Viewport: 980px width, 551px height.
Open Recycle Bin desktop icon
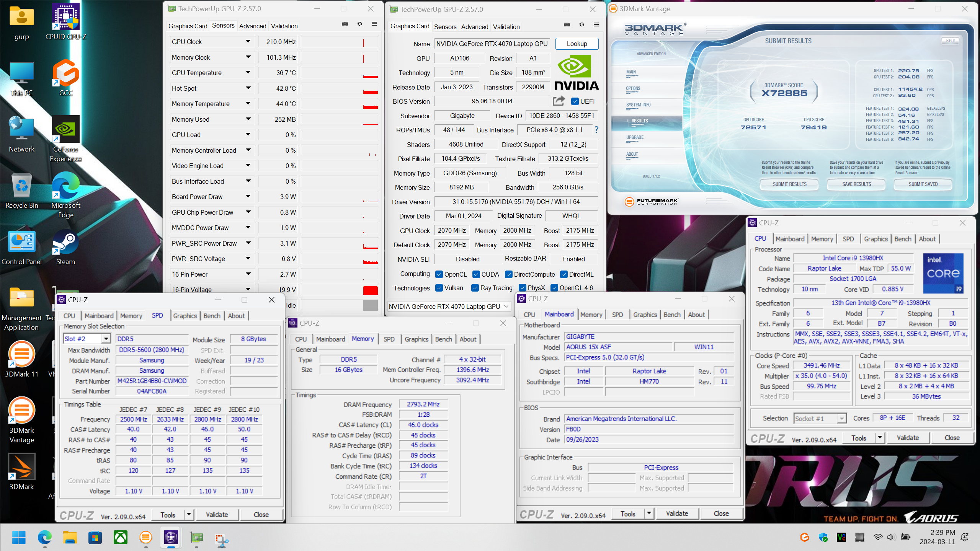pyautogui.click(x=22, y=191)
